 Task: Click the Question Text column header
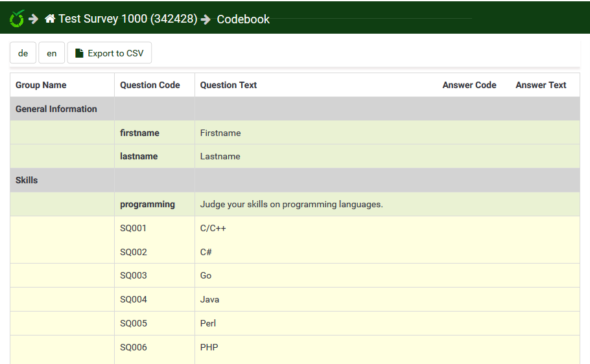[228, 85]
